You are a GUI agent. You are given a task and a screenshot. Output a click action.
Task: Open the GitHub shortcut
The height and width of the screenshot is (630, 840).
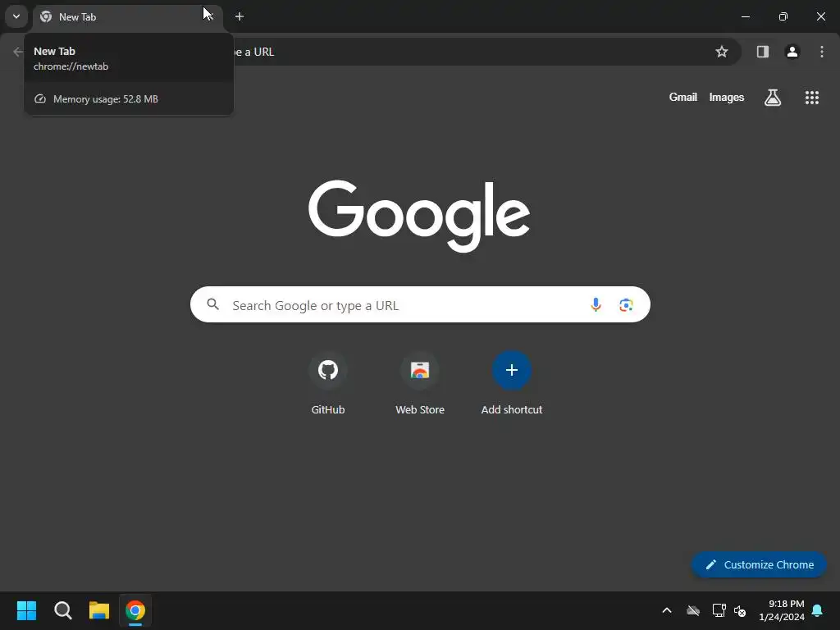pyautogui.click(x=328, y=384)
